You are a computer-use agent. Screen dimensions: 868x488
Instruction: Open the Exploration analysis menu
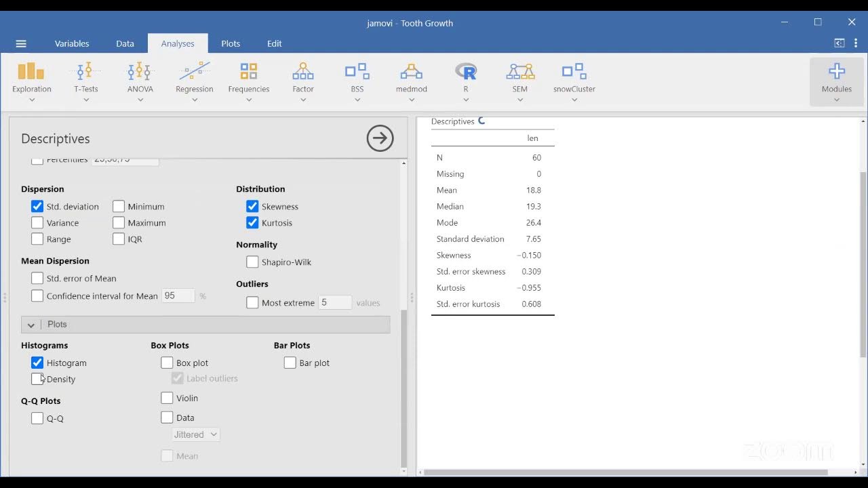[31, 81]
